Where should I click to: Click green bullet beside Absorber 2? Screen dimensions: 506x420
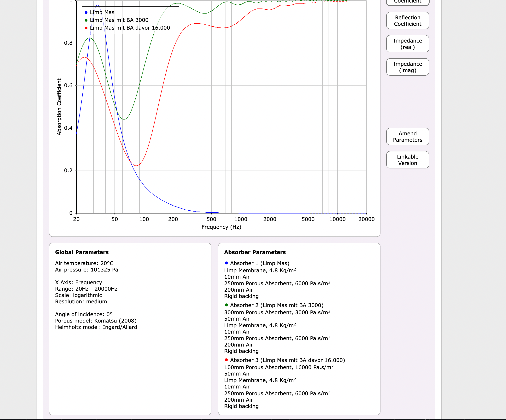coord(226,305)
